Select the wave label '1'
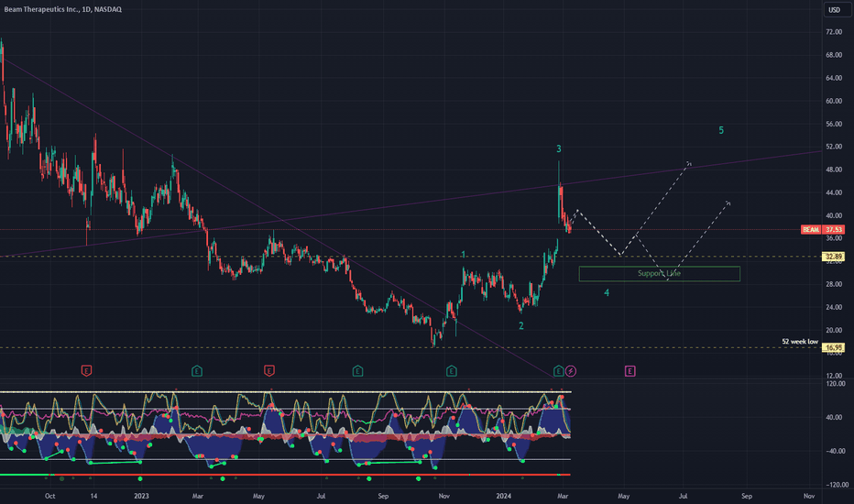Screen dimensions: 854x504 point(463,255)
